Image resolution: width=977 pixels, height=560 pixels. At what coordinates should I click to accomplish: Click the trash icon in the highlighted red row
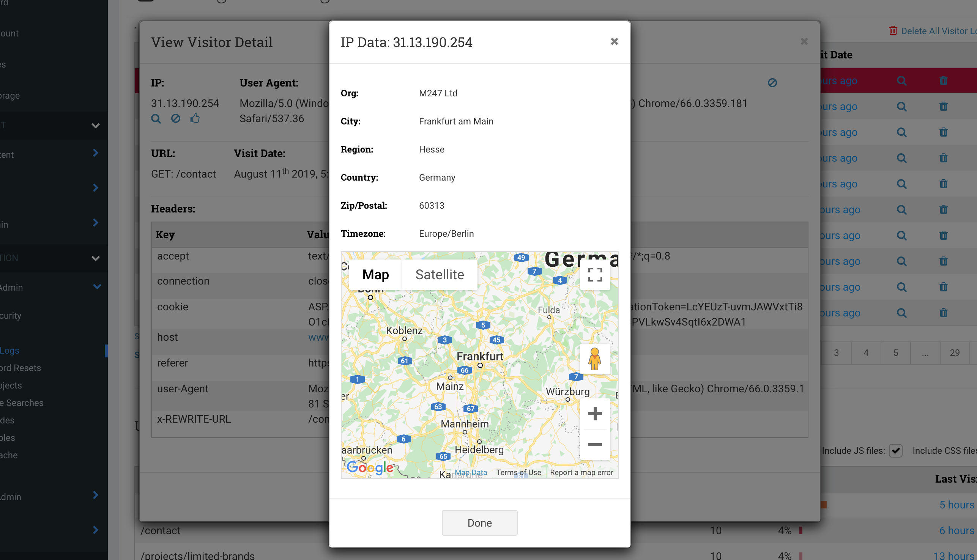point(943,81)
